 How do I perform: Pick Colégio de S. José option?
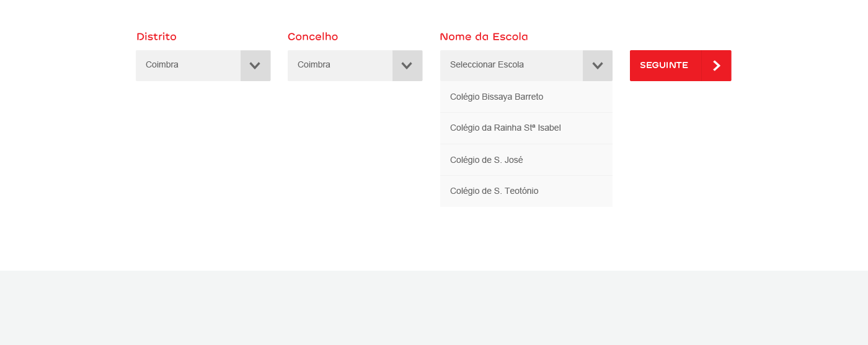point(526,160)
